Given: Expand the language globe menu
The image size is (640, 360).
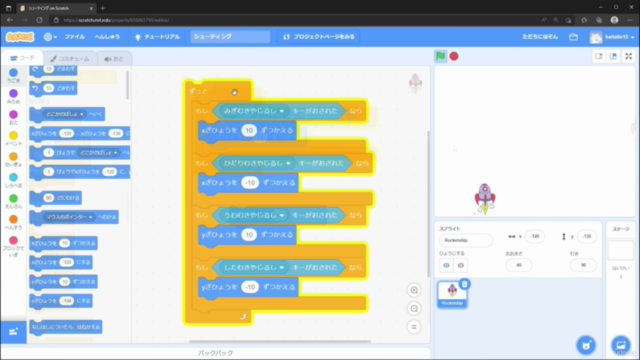Looking at the screenshot, I should tap(50, 37).
